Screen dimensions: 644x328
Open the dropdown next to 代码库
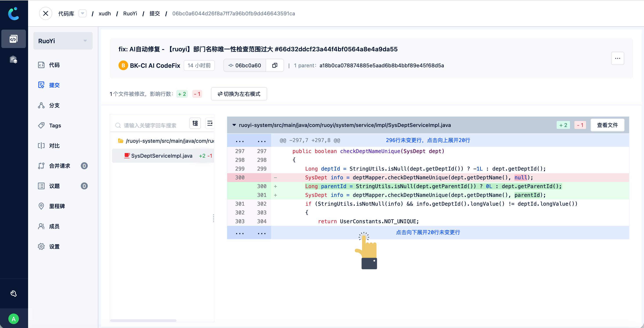[82, 14]
